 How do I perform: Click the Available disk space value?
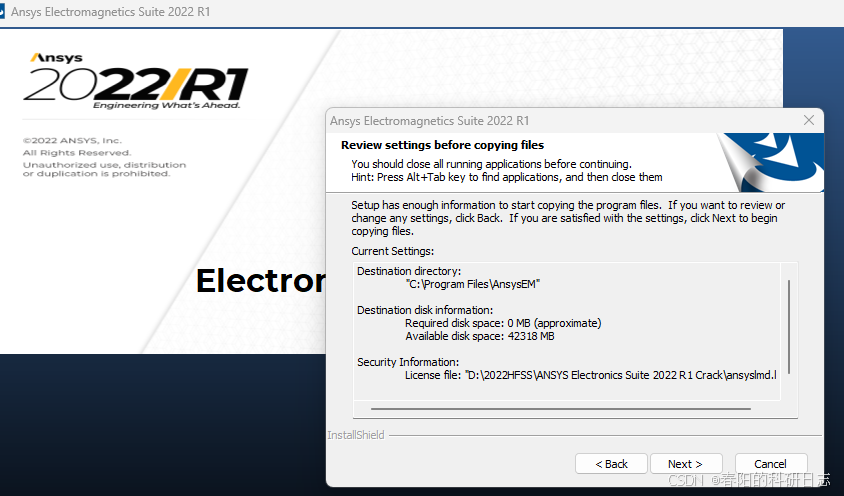pyautogui.click(x=531, y=336)
